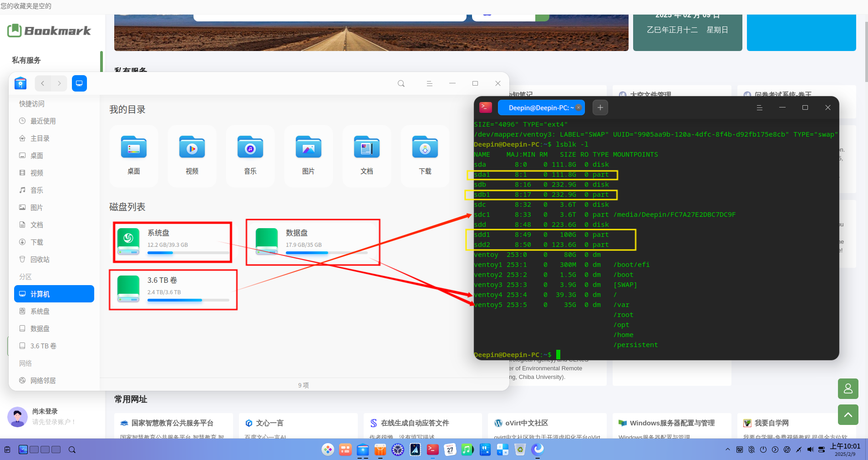Screen dimensions: 868x460
Task: Click the volume icon in system tray
Action: click(x=810, y=450)
